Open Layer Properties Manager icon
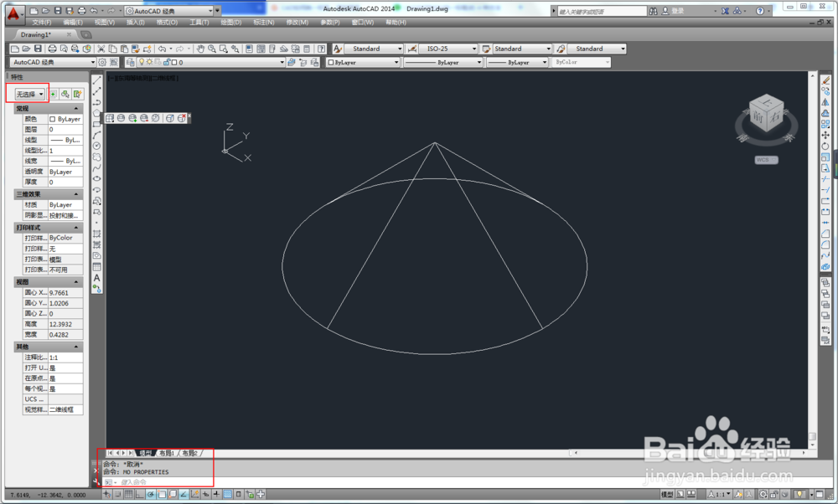The image size is (838, 504). 130,63
